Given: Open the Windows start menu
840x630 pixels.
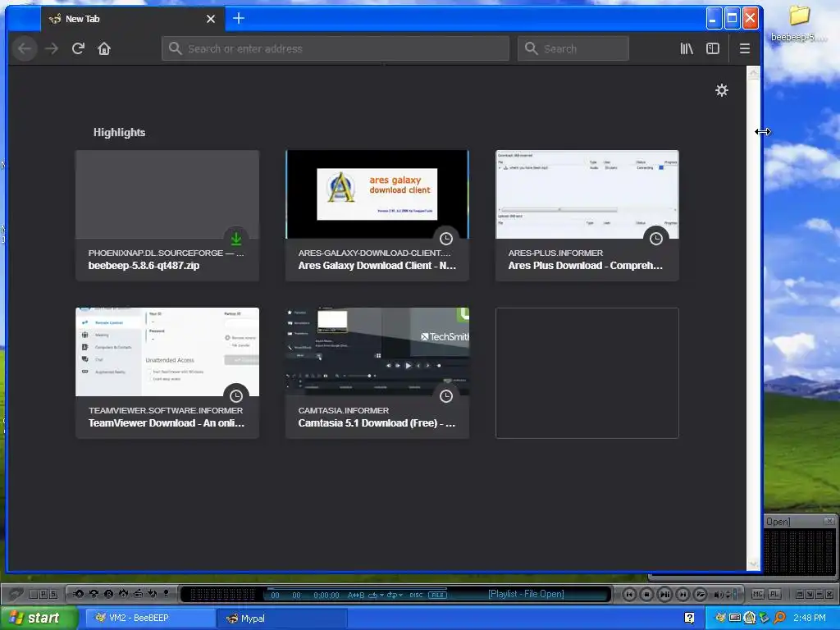Looking at the screenshot, I should click(39, 619).
